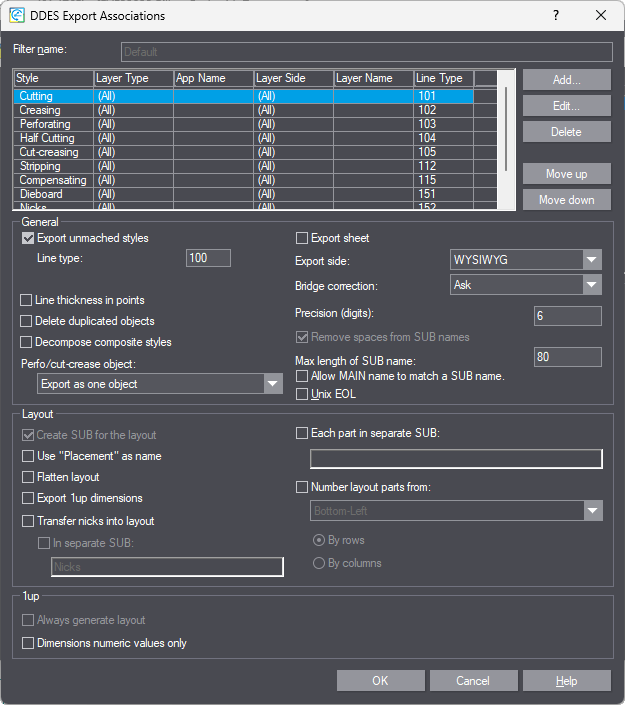
Task: Sort by the Line Type column header
Action: pos(442,78)
